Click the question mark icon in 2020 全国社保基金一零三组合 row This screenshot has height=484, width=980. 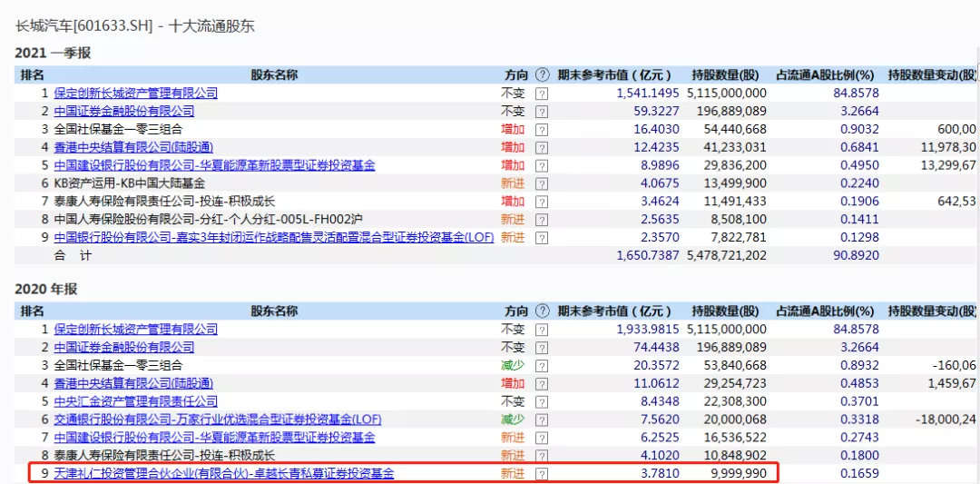542,366
